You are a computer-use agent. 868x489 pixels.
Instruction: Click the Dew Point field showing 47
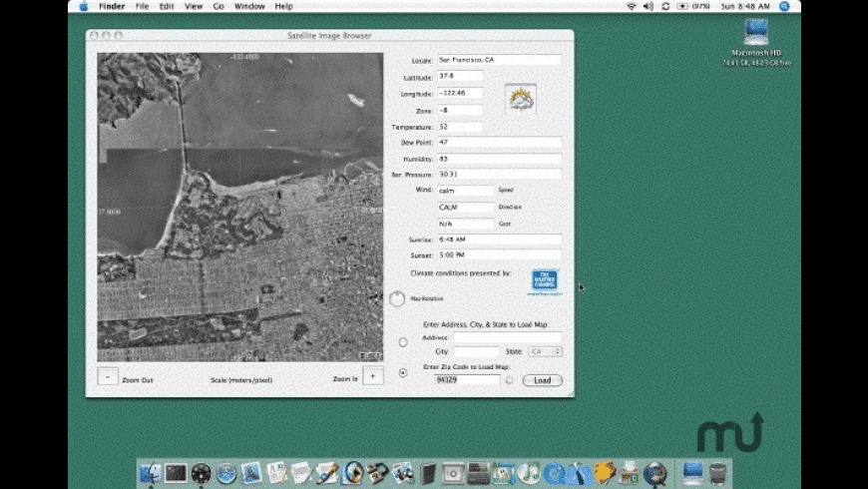[499, 143]
